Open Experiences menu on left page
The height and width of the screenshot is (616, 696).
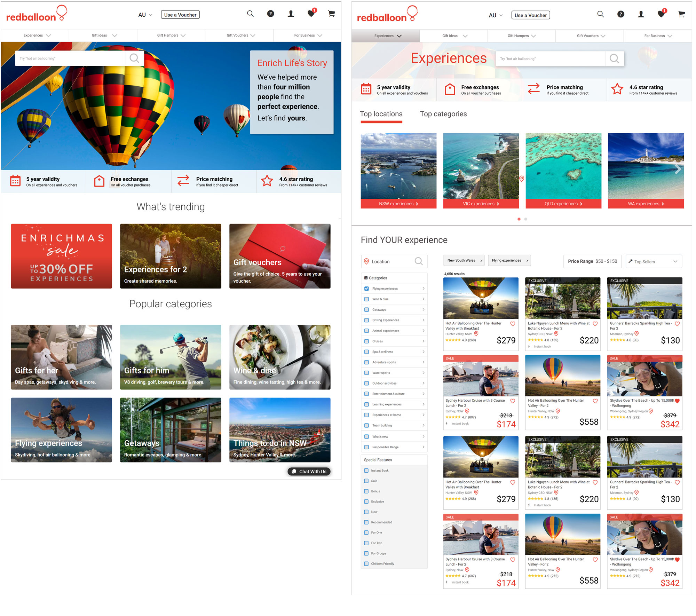tap(35, 35)
